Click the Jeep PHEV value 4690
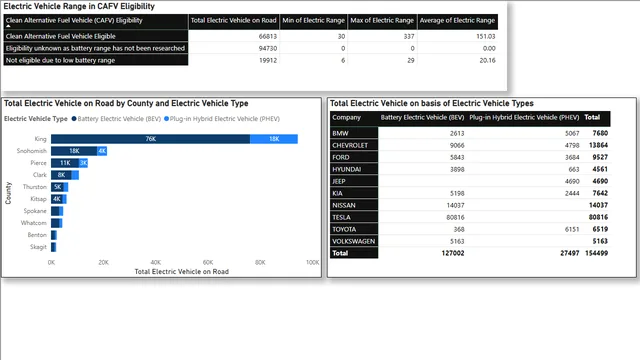640x360 pixels. coord(572,181)
